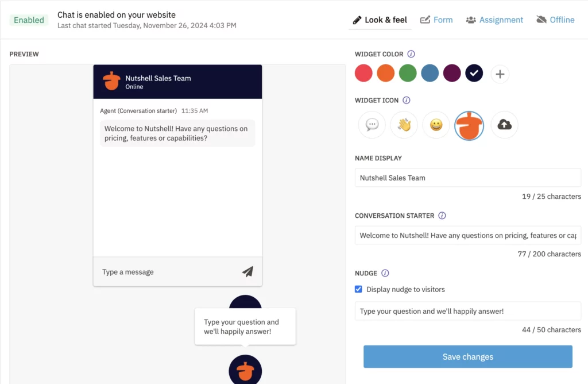Upload a custom widget icon
This screenshot has width=588, height=384.
click(504, 125)
